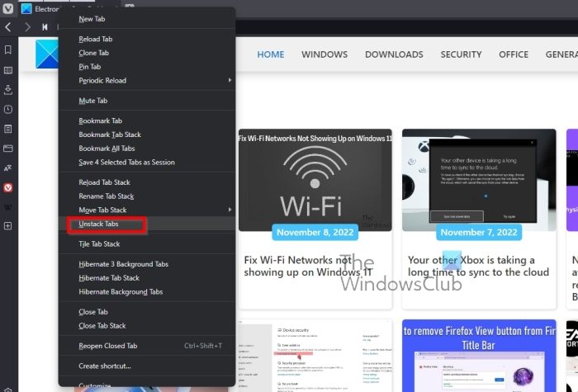Image resolution: width=578 pixels, height=392 pixels.
Task: Go back with the back arrow
Action: pyautogui.click(x=8, y=27)
